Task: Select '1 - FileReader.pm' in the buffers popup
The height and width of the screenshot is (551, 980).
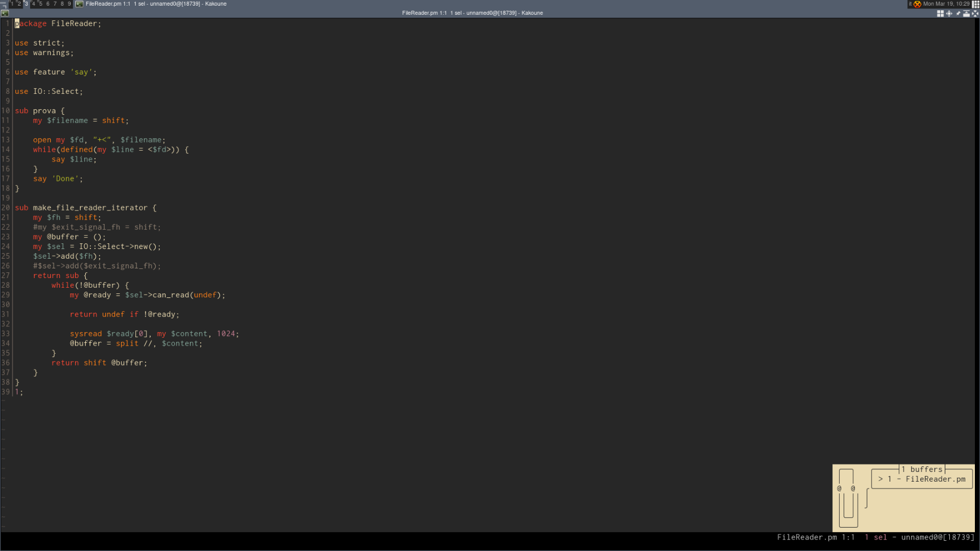Action: (921, 479)
